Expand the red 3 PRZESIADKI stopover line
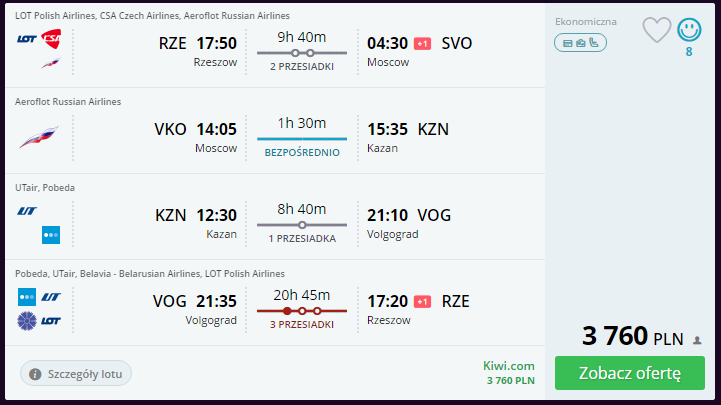721x405 pixels. point(302,311)
